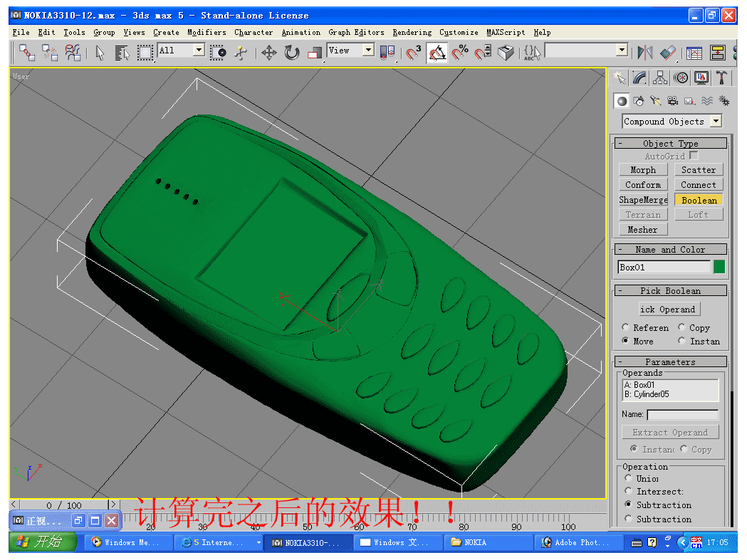Open the Display panel monitor icon
The width and height of the screenshot is (747, 560).
(x=701, y=78)
